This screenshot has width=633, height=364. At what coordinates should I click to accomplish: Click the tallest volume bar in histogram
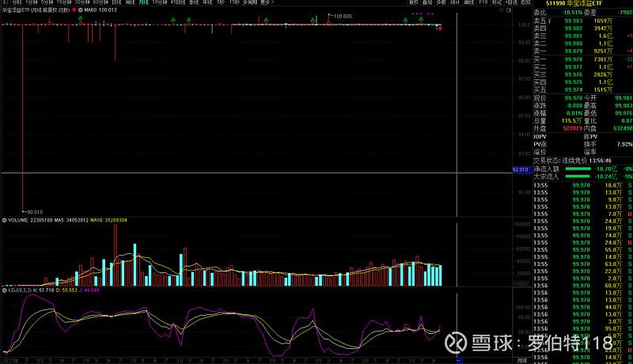115,255
